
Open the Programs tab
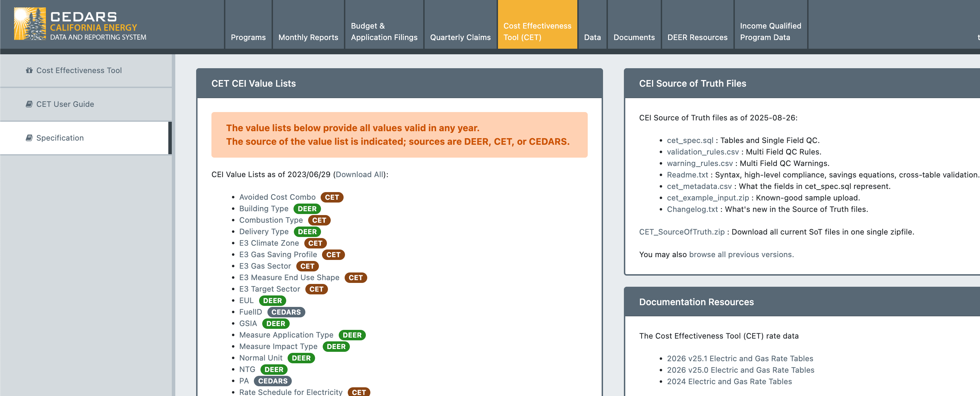coord(248,37)
